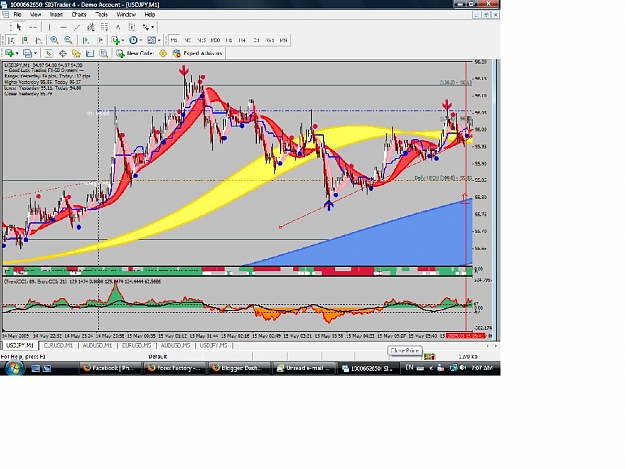This screenshot has height=469, width=625.
Task: Open the View menu
Action: coord(35,14)
